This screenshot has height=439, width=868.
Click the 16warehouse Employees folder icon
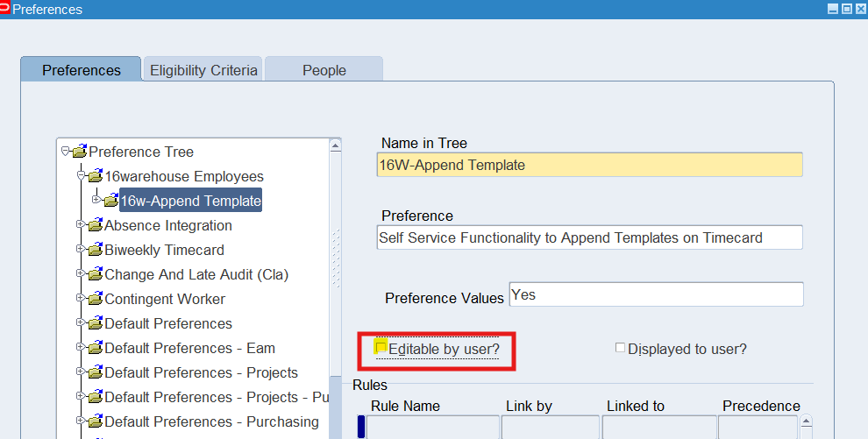[95, 176]
